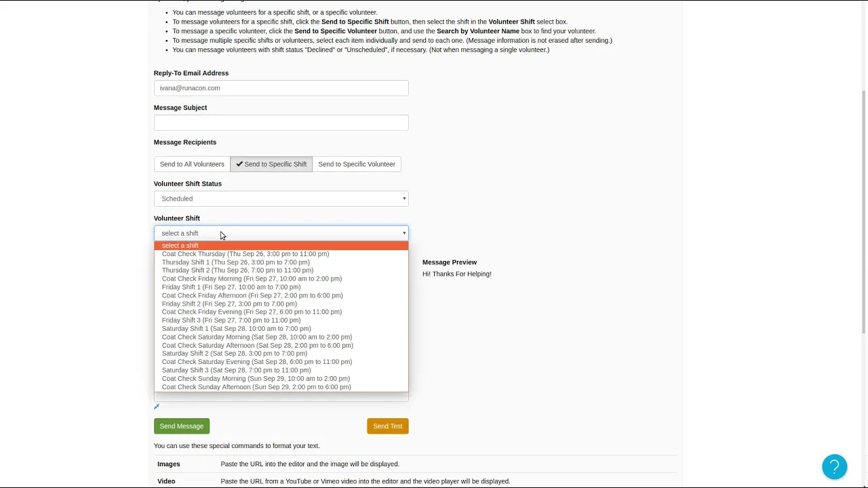This screenshot has height=488, width=868.
Task: Choose Friday Shift 2 option
Action: tap(281, 304)
